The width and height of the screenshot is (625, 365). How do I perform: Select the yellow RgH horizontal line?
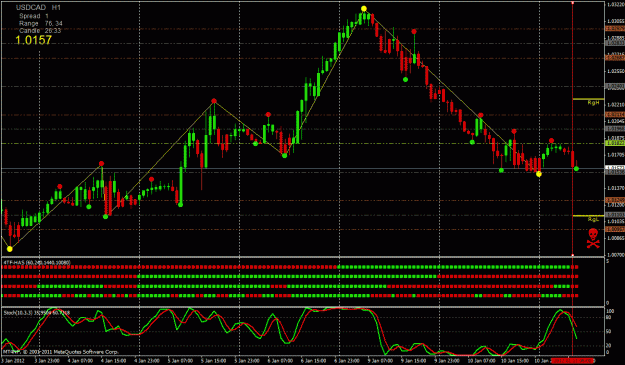[588, 99]
